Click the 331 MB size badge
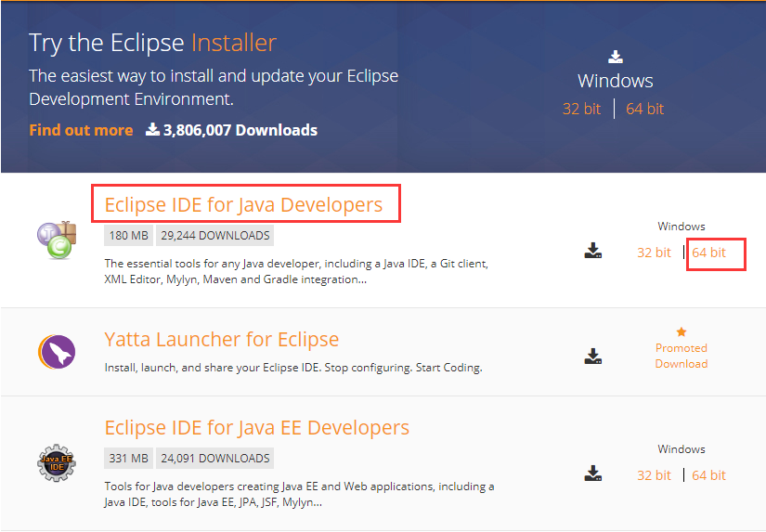Viewport: 766px width, 532px height. (128, 459)
